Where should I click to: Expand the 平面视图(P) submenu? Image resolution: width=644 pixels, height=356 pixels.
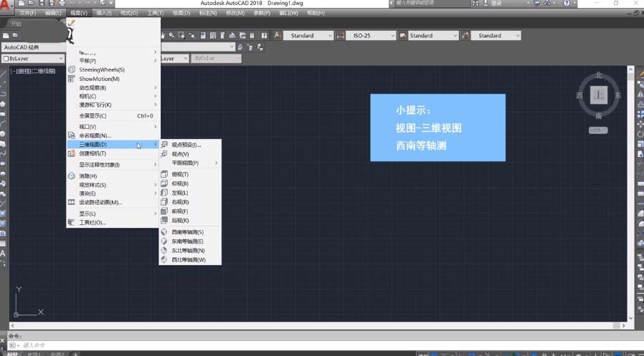(191, 163)
